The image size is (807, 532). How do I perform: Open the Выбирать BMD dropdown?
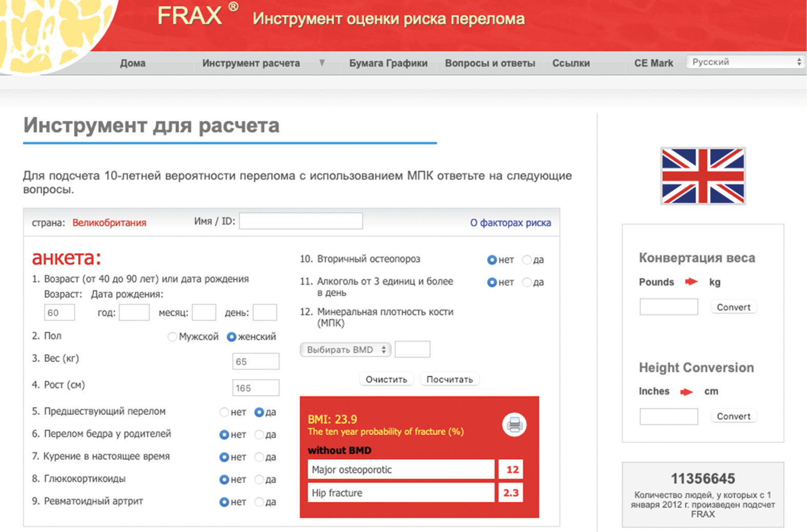pos(345,350)
